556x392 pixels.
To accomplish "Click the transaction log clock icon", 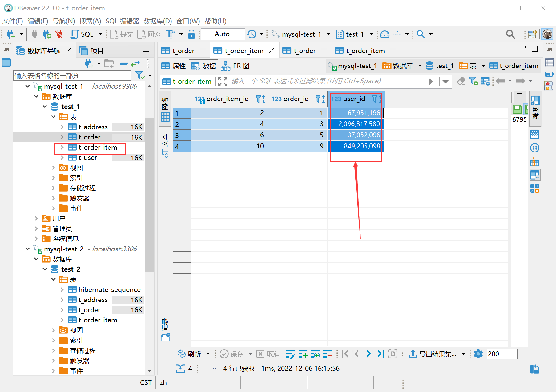I will click(x=252, y=34).
